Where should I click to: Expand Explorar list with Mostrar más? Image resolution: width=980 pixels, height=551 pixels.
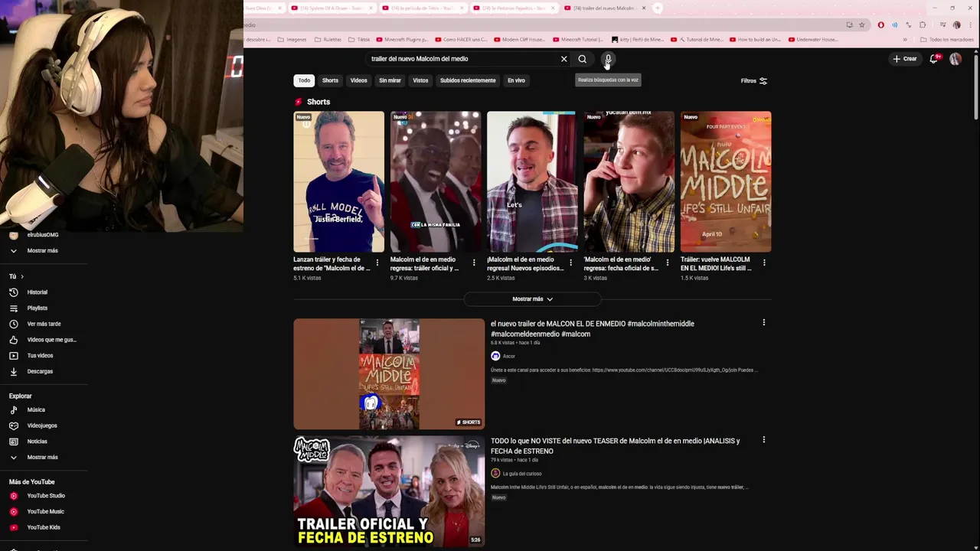pyautogui.click(x=42, y=458)
